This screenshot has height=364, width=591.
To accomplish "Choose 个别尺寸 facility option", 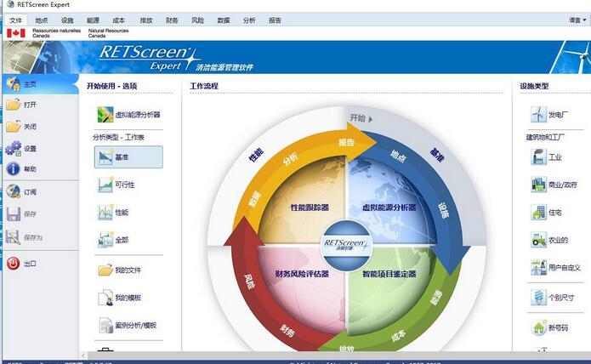I will point(553,298).
